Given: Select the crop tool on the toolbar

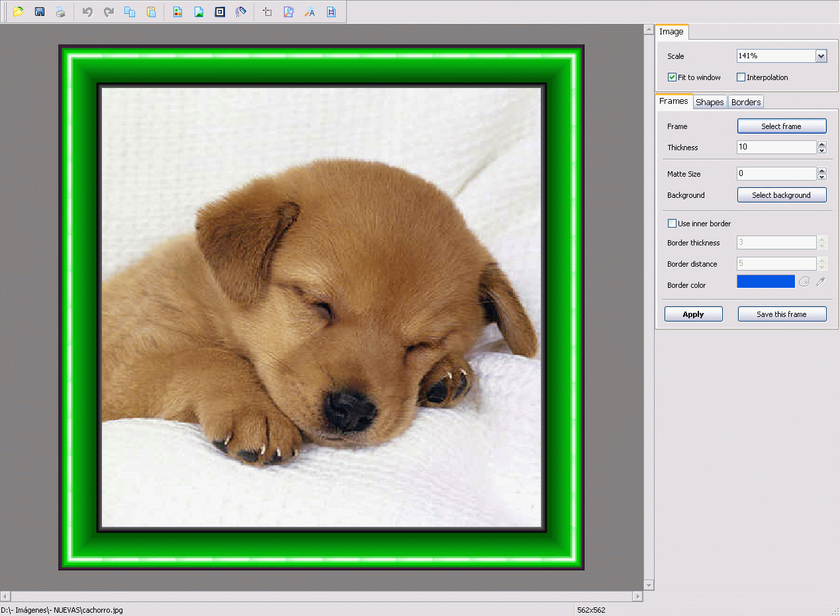Looking at the screenshot, I should coord(267,11).
